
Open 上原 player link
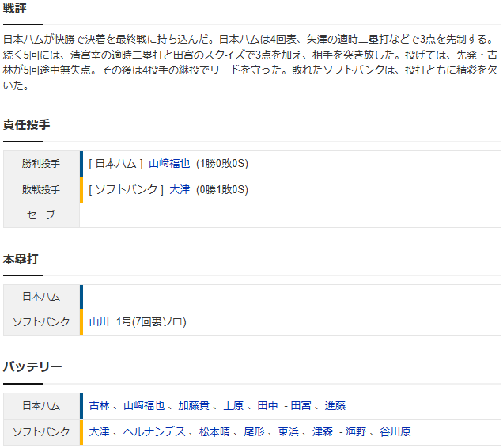(233, 405)
